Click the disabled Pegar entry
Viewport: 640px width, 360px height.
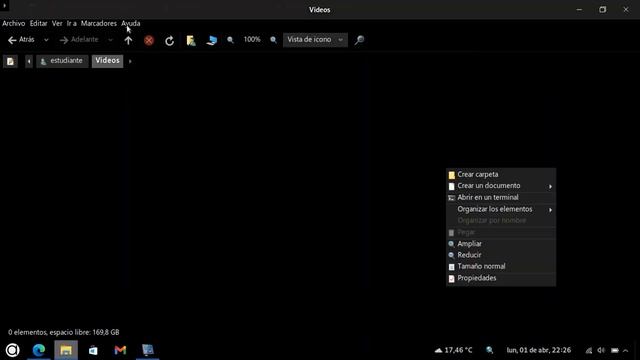point(501,232)
